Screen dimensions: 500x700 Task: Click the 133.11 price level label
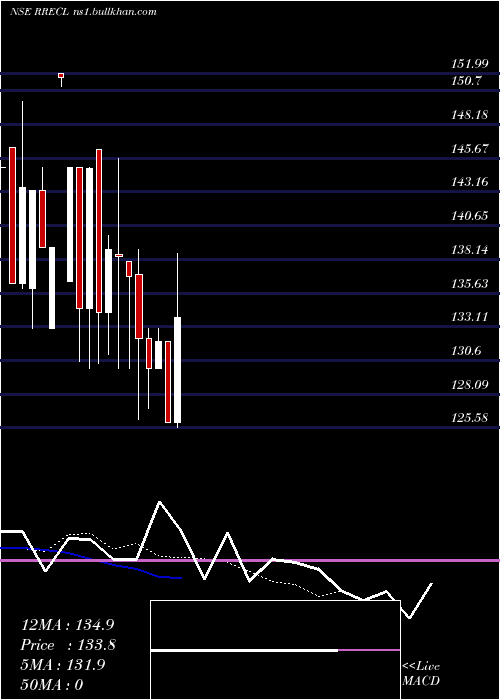point(470,317)
